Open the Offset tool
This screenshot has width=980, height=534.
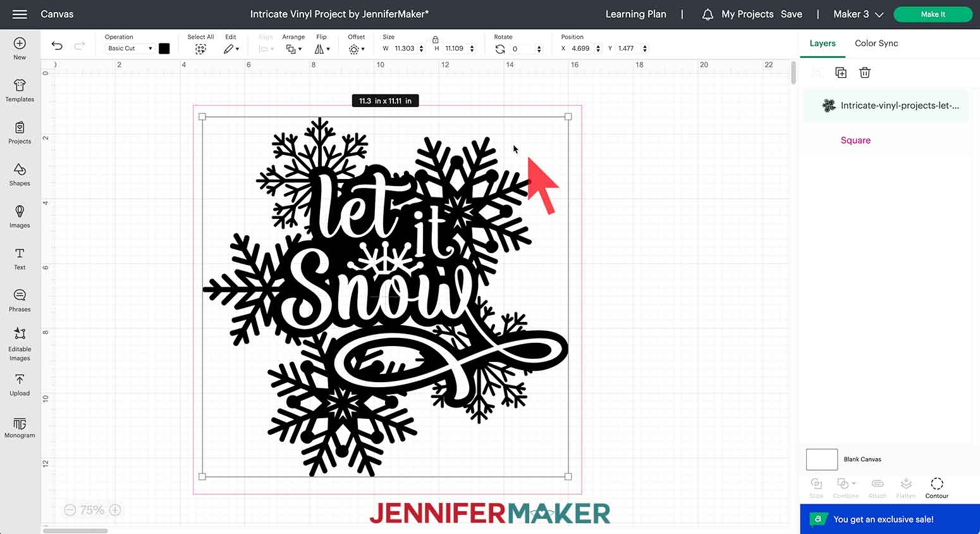[x=356, y=49]
